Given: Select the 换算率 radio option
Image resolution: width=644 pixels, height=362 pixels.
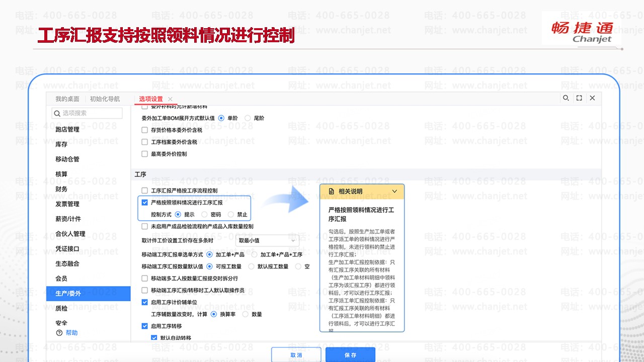Looking at the screenshot, I should pyautogui.click(x=214, y=314).
